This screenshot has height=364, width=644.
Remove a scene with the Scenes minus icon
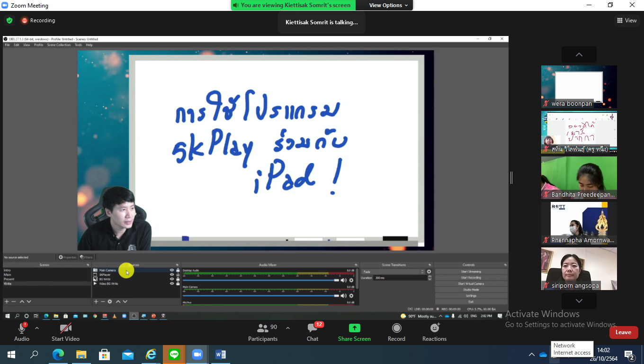pyautogui.click(x=14, y=301)
